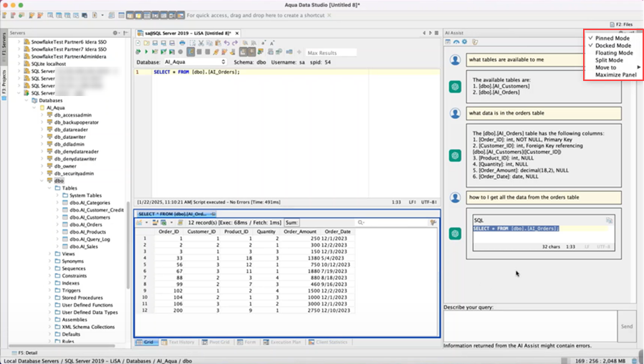The width and height of the screenshot is (644, 364).
Task: Select Floating Mode in the panel menu
Action: point(614,53)
